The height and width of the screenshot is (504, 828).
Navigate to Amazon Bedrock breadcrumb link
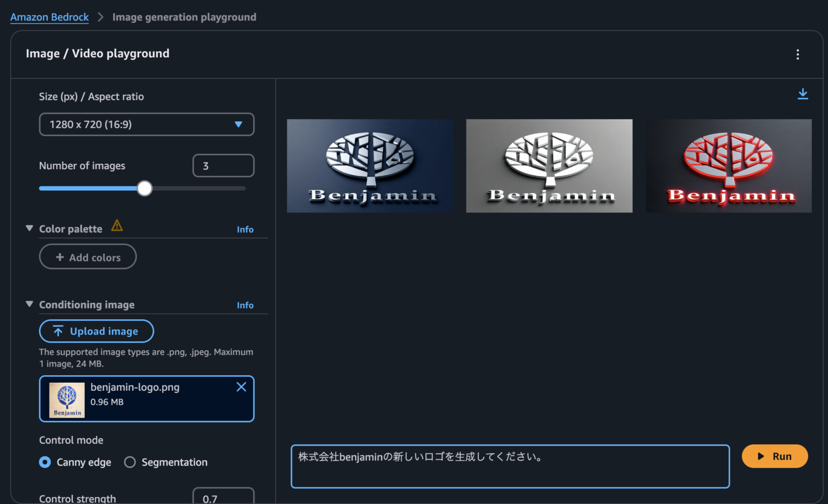click(49, 17)
